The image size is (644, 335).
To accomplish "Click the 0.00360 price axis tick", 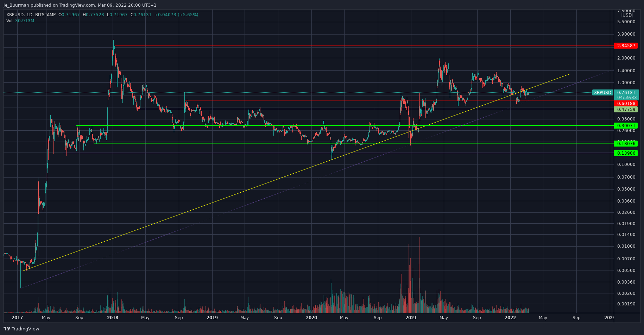I will tap(626, 282).
